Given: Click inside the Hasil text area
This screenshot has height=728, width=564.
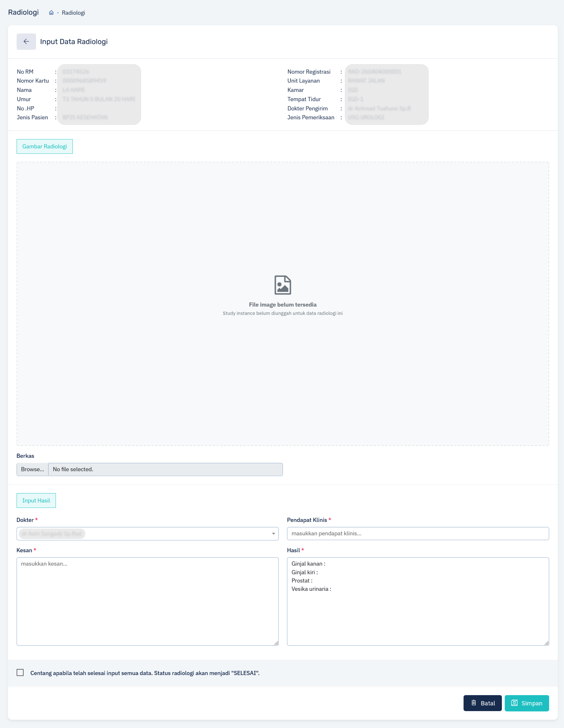Looking at the screenshot, I should tap(418, 602).
